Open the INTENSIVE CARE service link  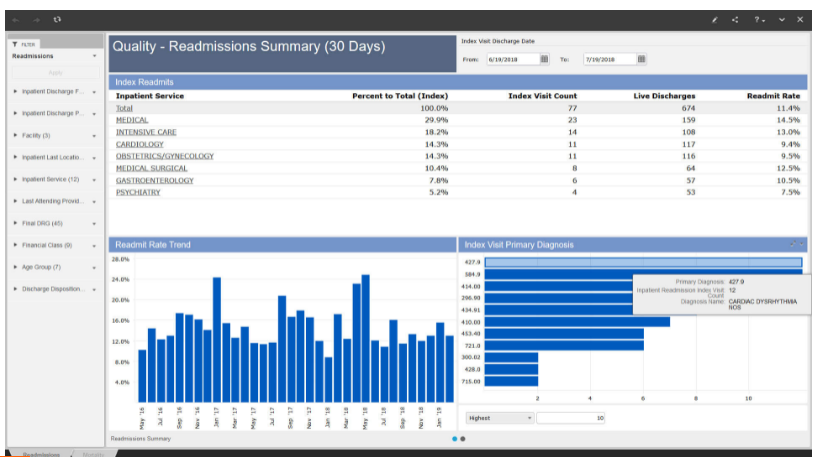(146, 132)
